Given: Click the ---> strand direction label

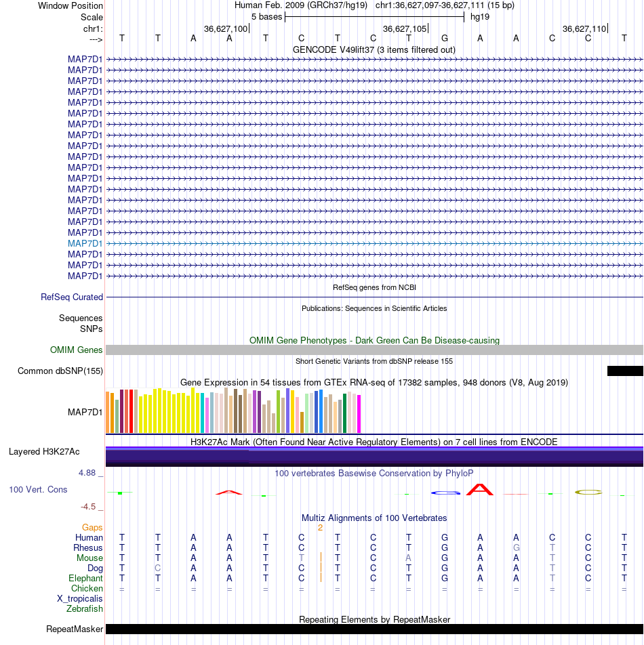Looking at the screenshot, I should 96,39.
